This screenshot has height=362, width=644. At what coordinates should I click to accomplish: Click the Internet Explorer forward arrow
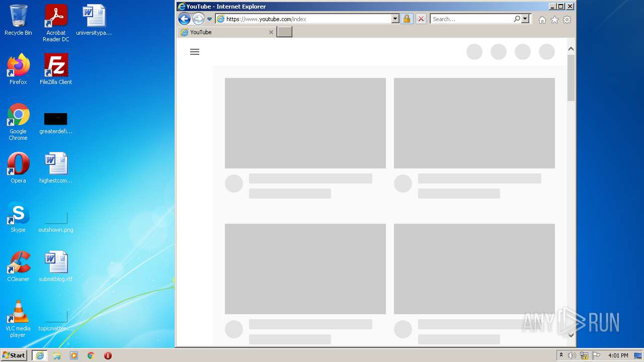pyautogui.click(x=198, y=19)
